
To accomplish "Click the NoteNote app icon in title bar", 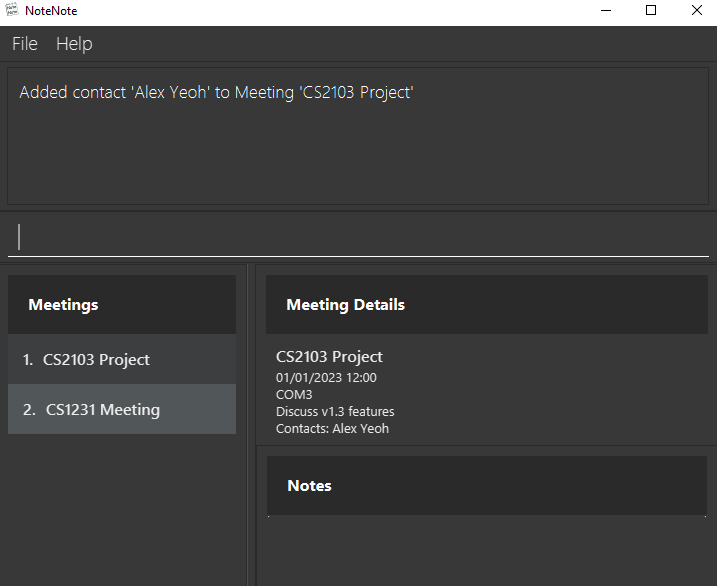I will pos(12,10).
